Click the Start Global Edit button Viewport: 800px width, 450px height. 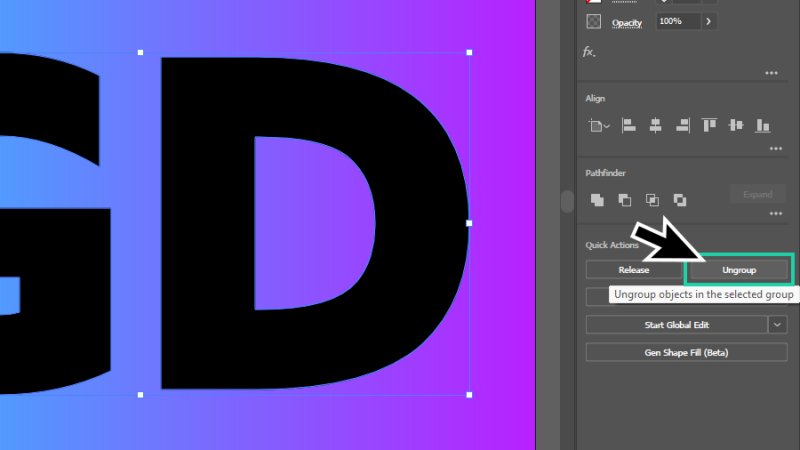click(677, 325)
